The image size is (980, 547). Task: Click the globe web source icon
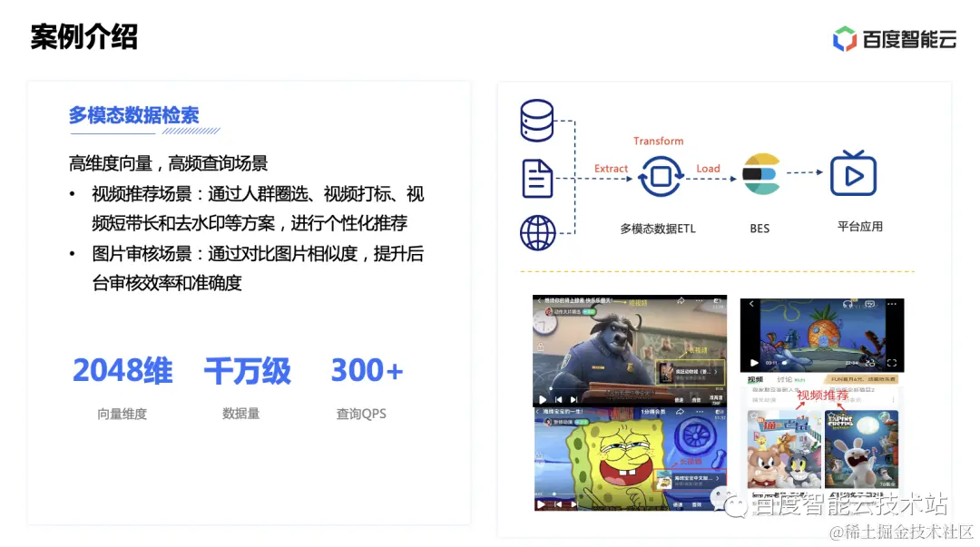(537, 232)
